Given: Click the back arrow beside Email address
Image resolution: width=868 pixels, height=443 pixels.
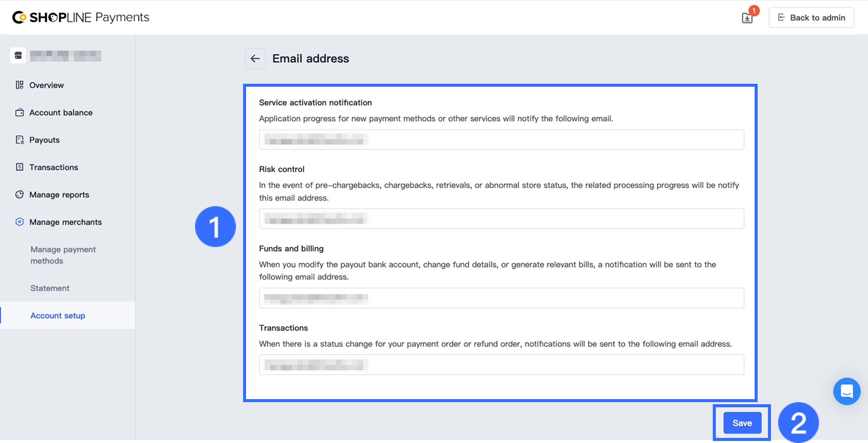Looking at the screenshot, I should pos(255,59).
